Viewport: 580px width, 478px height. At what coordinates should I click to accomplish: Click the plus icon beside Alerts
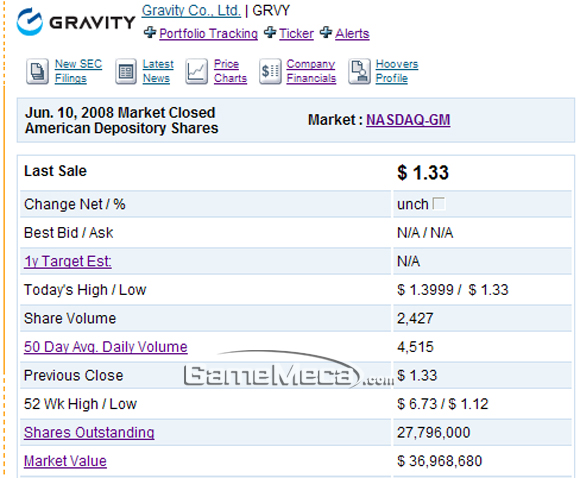click(x=326, y=33)
